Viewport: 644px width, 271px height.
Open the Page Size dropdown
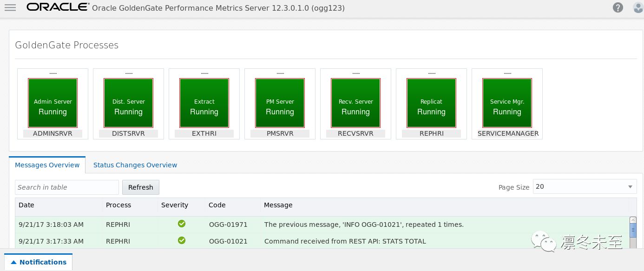click(585, 187)
